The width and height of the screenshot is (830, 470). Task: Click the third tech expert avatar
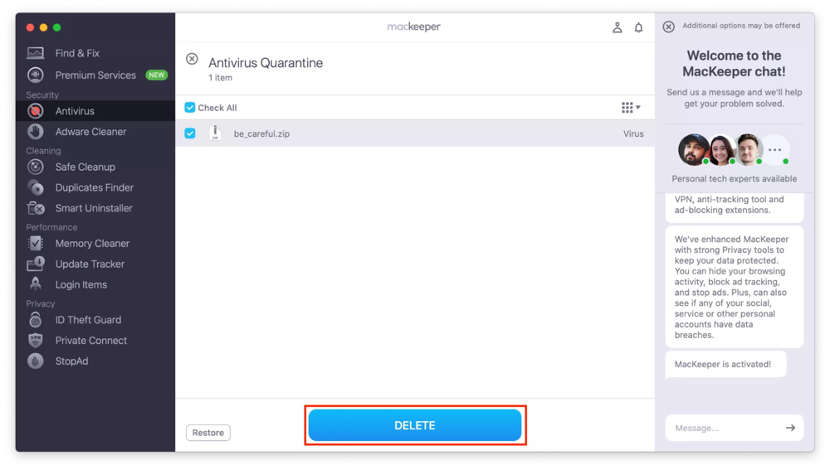pos(747,150)
